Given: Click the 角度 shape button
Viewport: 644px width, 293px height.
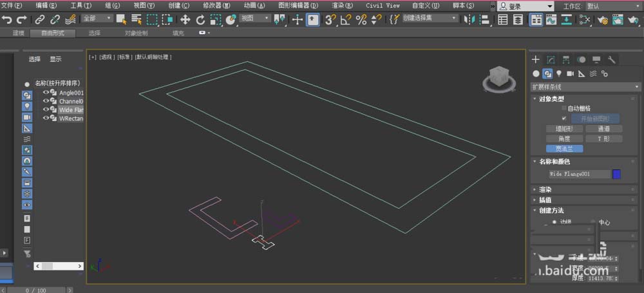Looking at the screenshot, I should point(564,139).
